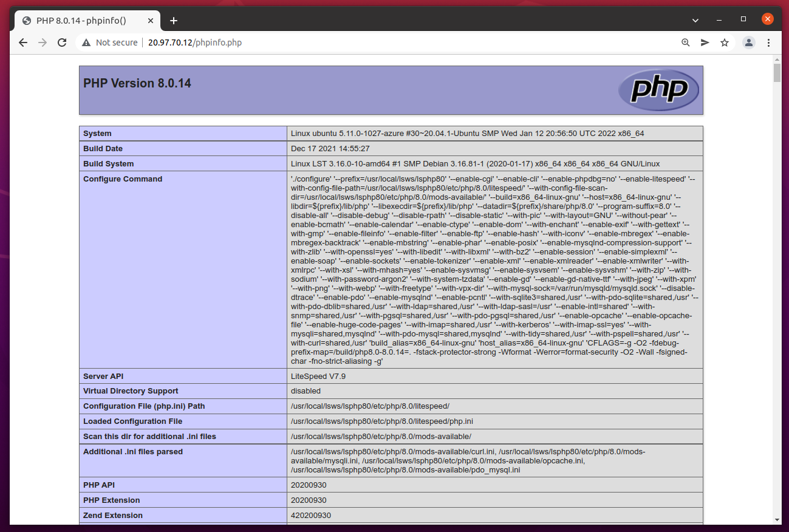Click the Linux ubuntu 5.11.0-1027-azure system value

click(x=468, y=134)
